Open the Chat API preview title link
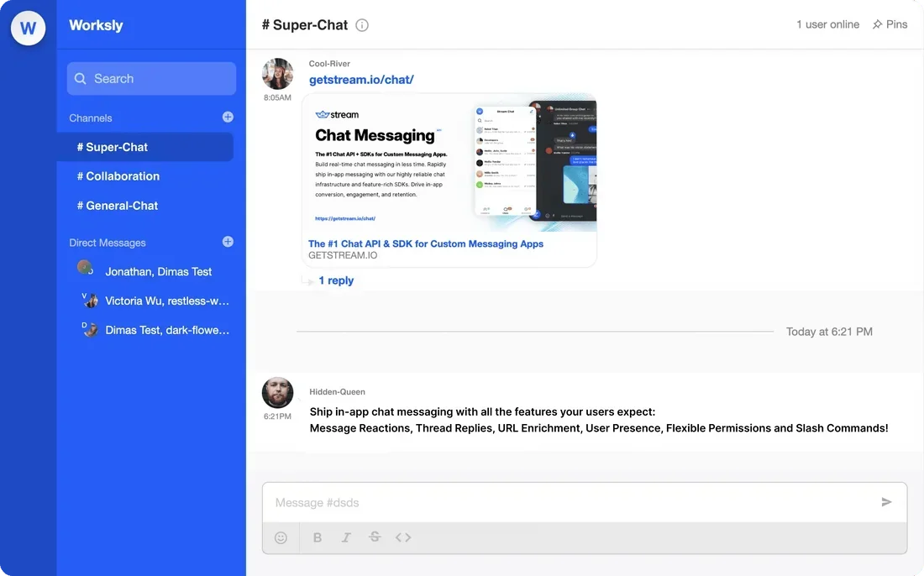924x576 pixels. [424, 243]
